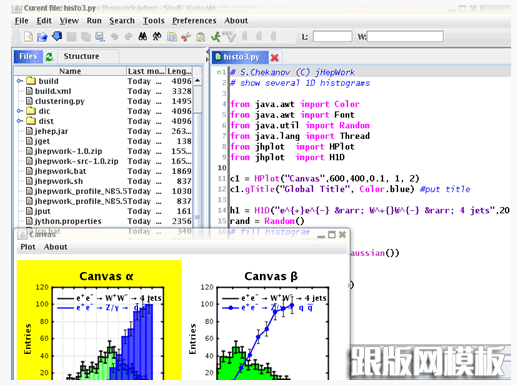The height and width of the screenshot is (385, 517).
Task: Open the File menu
Action: click(22, 21)
